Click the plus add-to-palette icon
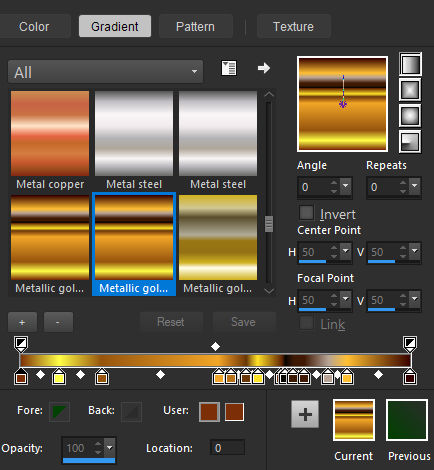 [305, 414]
